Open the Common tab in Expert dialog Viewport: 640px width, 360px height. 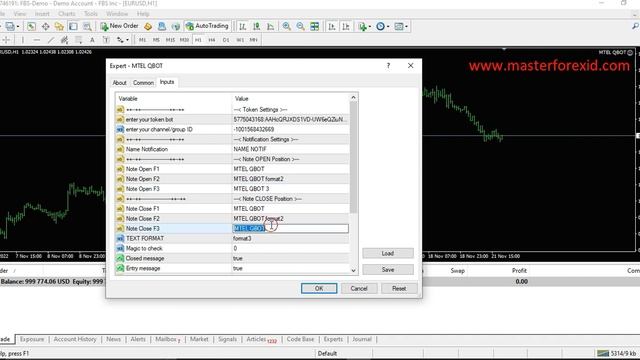(143, 83)
